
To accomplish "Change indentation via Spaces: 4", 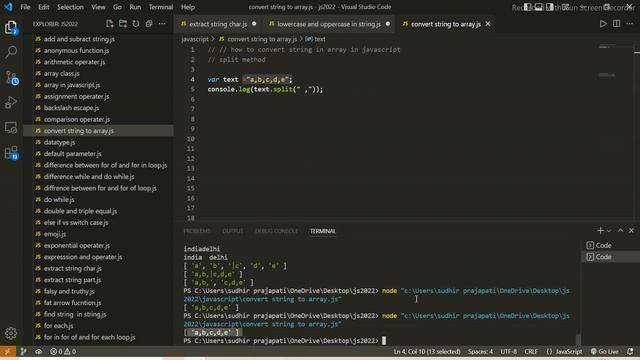I will (x=480, y=351).
